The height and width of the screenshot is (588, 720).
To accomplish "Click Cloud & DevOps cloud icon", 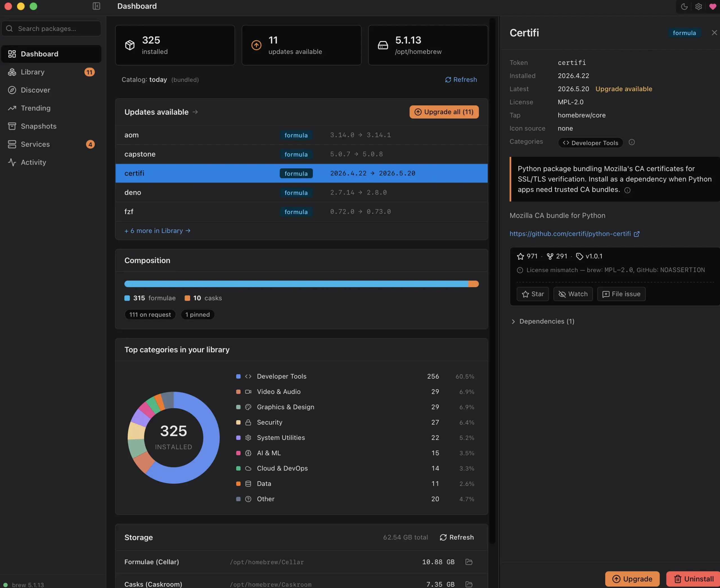I will 248,468.
